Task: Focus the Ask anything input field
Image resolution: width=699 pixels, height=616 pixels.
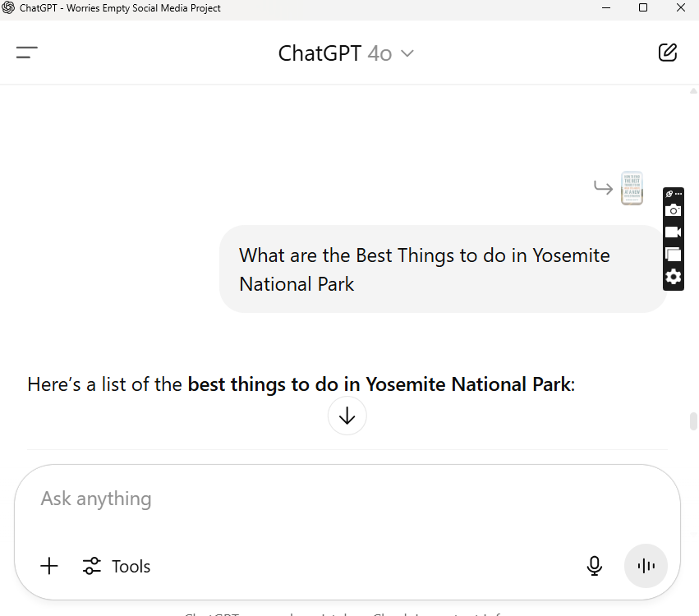Action: 347,499
